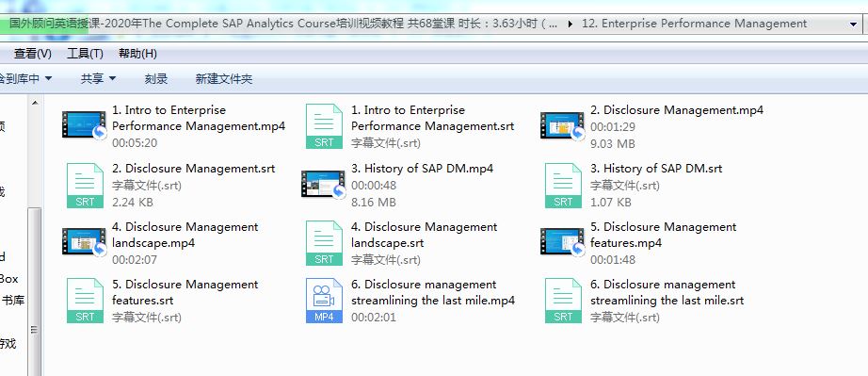The width and height of the screenshot is (868, 376).
Task: Select the SRT icon for 5. Disclosure Management features.srt
Action: tap(85, 301)
